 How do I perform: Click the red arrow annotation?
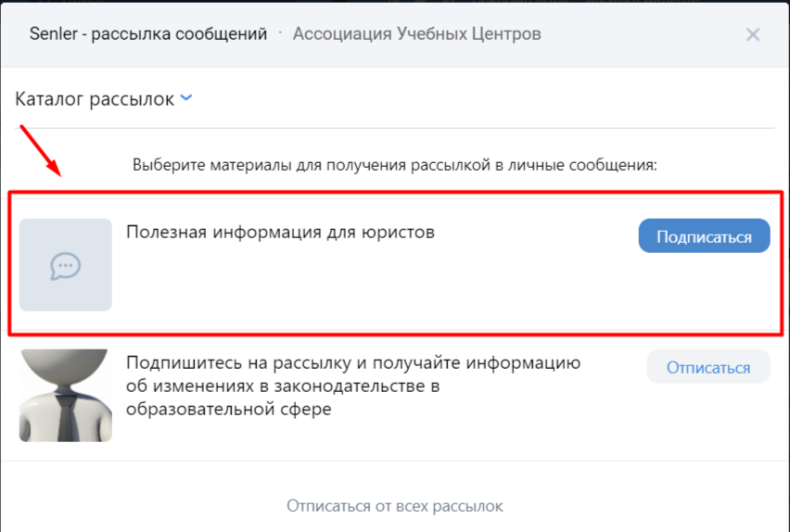40,151
